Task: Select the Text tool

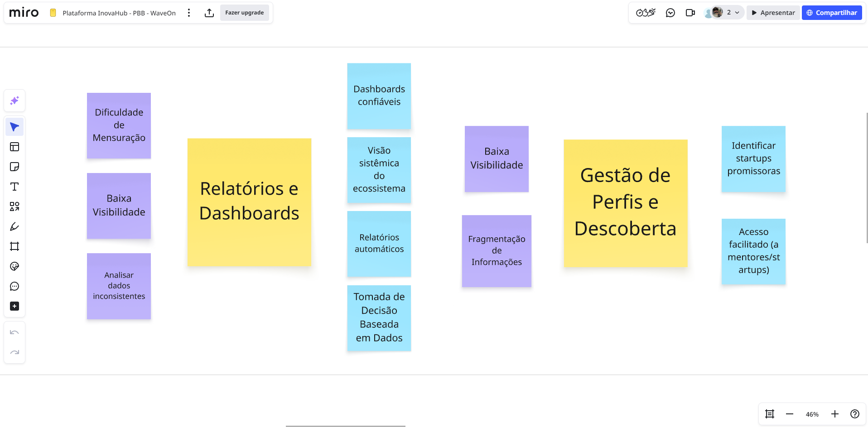Action: 14,187
